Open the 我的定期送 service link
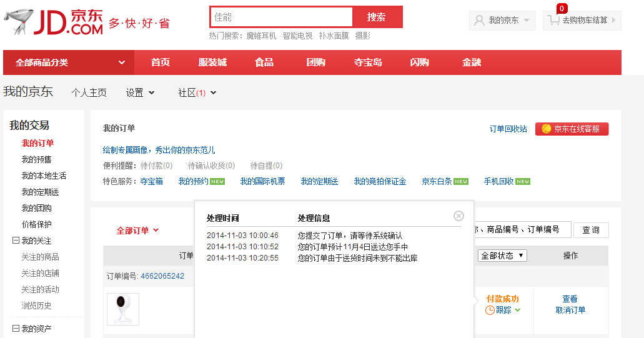644x338 pixels. pos(320,181)
